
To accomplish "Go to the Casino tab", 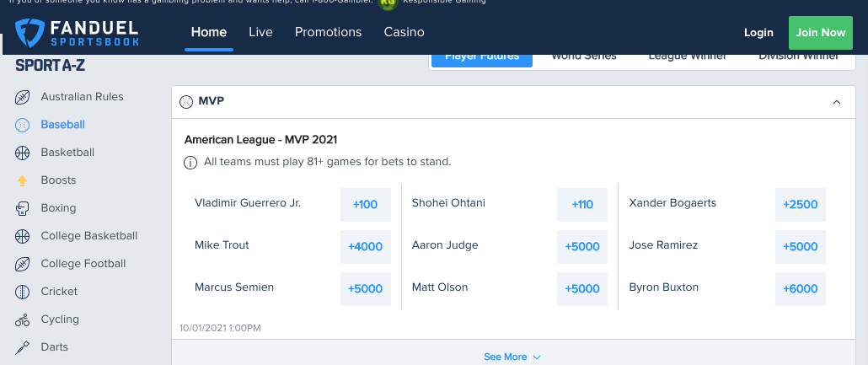I will pos(405,32).
